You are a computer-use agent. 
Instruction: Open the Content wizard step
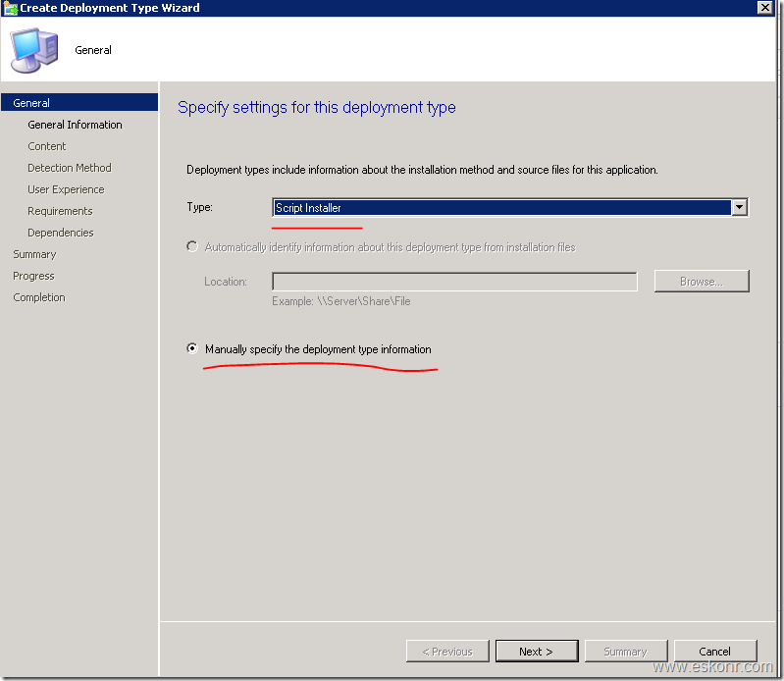47,146
